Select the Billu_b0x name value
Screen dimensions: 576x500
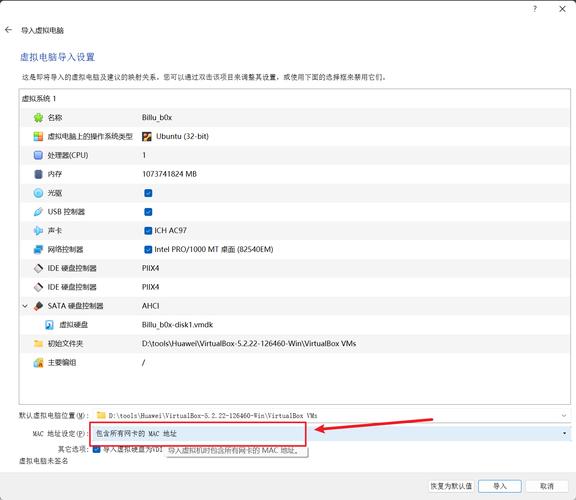157,118
